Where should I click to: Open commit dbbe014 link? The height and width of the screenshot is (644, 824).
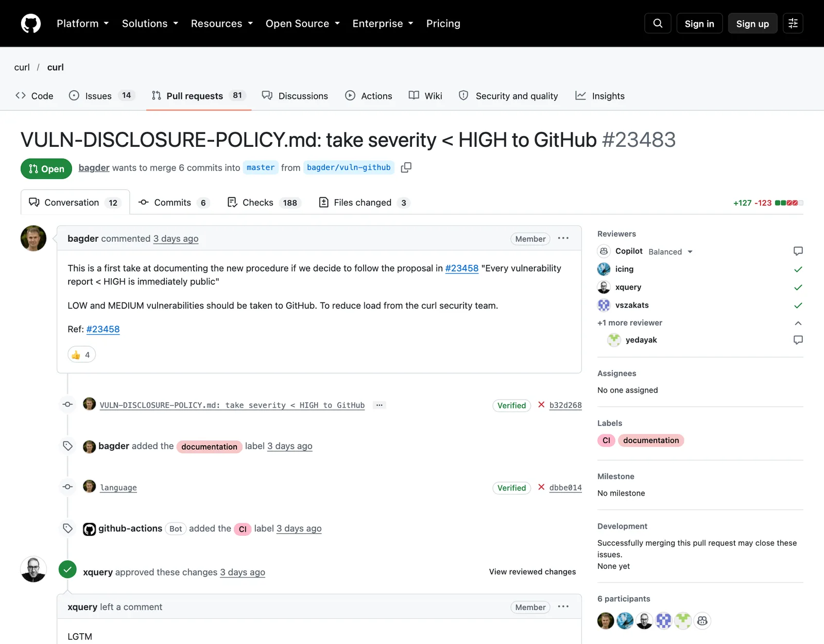(x=565, y=487)
